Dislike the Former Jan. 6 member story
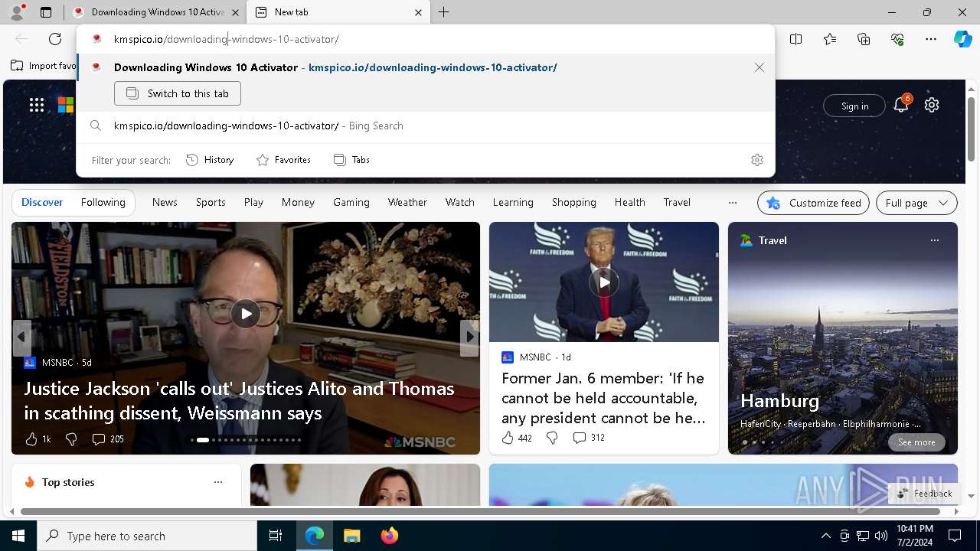This screenshot has height=551, width=980. coord(552,438)
